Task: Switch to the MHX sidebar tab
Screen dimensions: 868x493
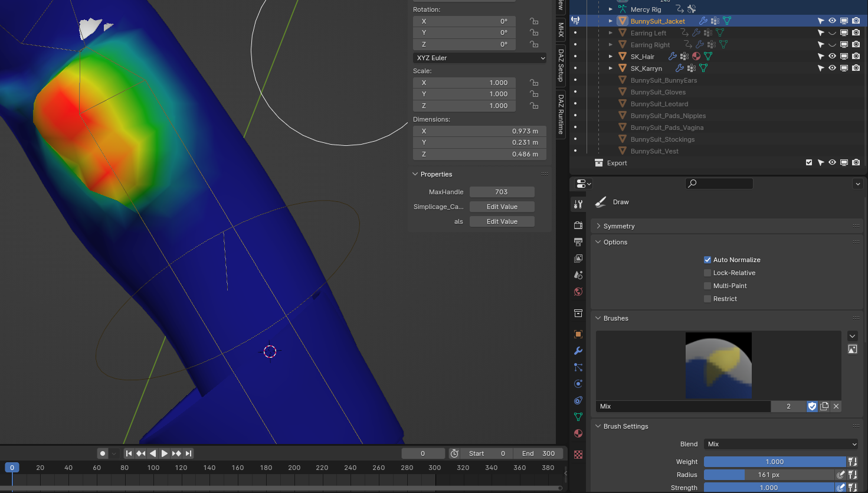Action: pos(561,30)
